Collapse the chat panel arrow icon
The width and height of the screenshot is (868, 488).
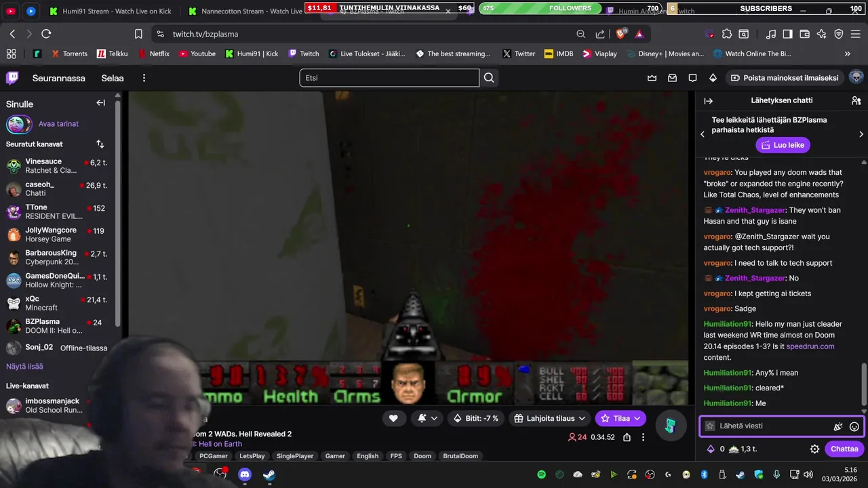point(709,100)
